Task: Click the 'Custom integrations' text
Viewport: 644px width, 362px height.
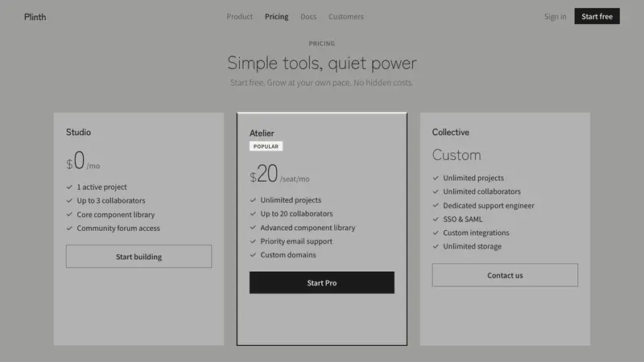Action: [x=476, y=232]
